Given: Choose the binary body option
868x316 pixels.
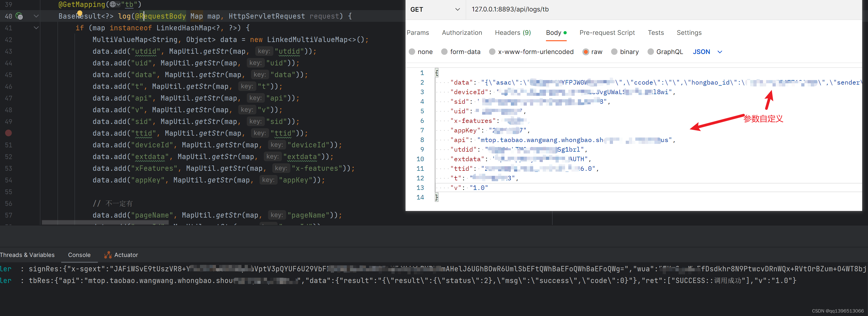Looking at the screenshot, I should pos(614,52).
